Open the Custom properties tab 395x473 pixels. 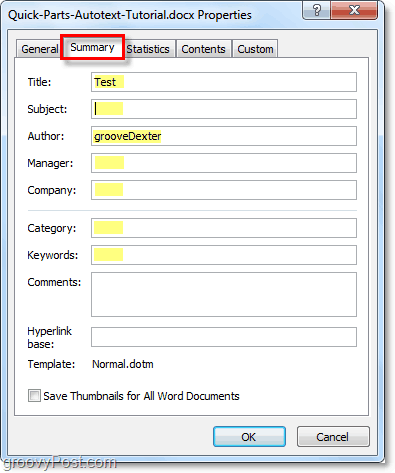255,49
